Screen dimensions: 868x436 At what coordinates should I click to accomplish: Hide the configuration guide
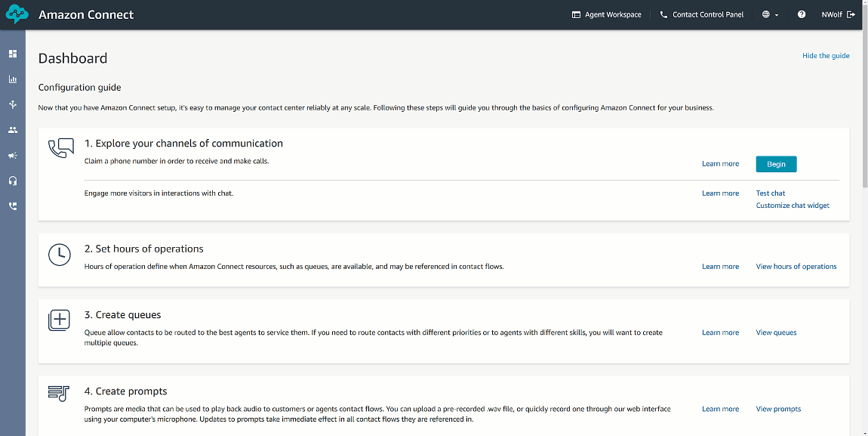pos(826,56)
